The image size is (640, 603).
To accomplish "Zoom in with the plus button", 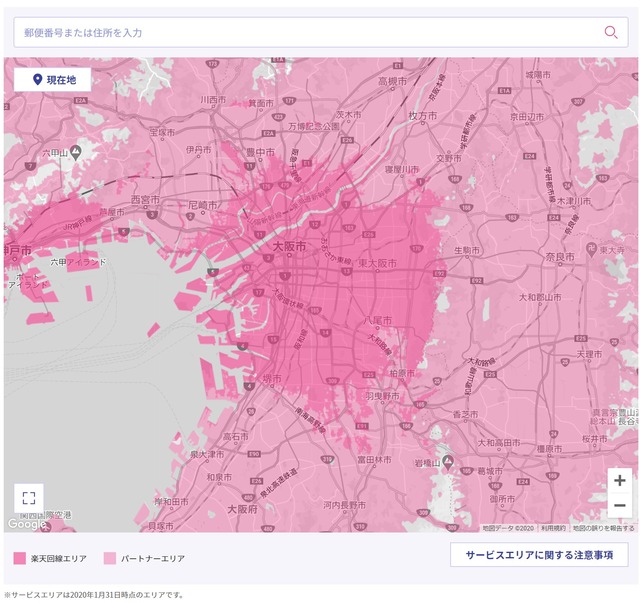I will tap(620, 481).
